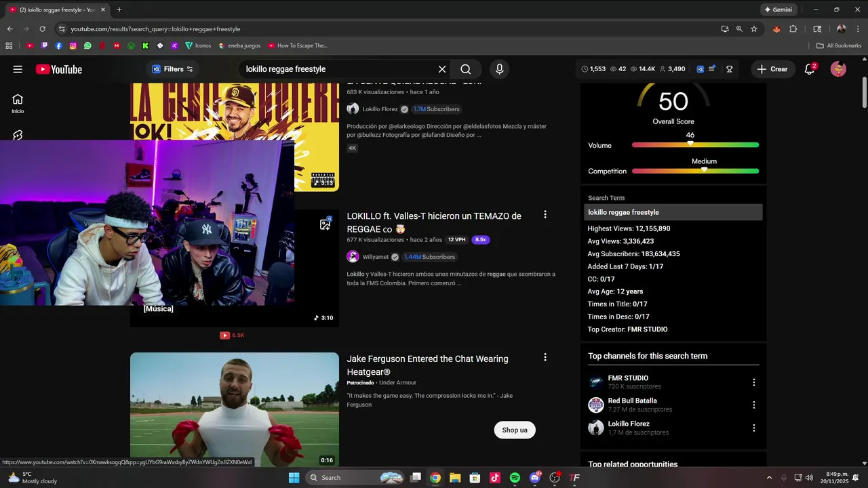Open FMR STUDIO in top channels
Image resolution: width=868 pixels, height=488 pixels.
tap(628, 378)
